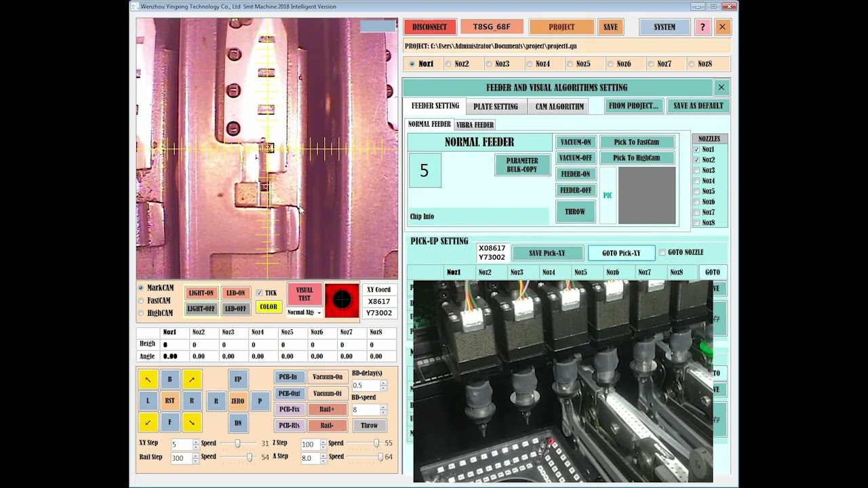The width and height of the screenshot is (868, 488).
Task: Click the XY Step stepper arrows
Action: click(196, 445)
